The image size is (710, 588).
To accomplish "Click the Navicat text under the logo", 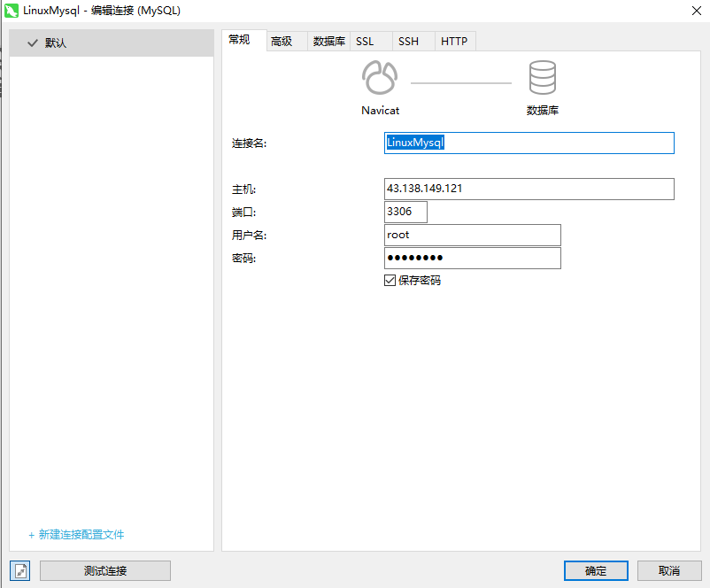I will click(x=381, y=111).
